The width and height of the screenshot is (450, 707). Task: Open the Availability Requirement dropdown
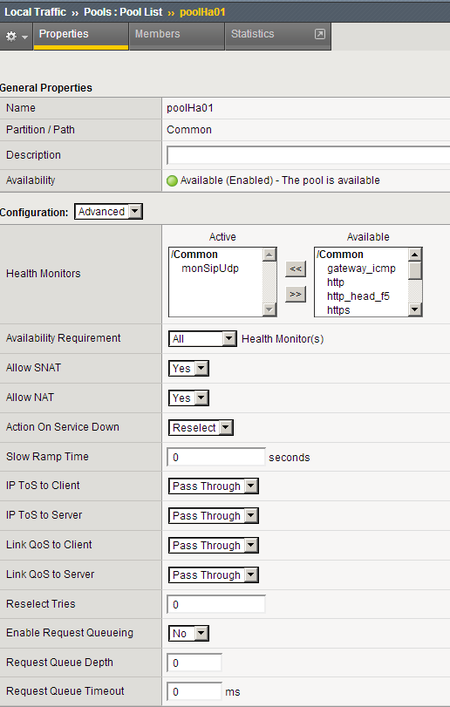[x=202, y=339]
